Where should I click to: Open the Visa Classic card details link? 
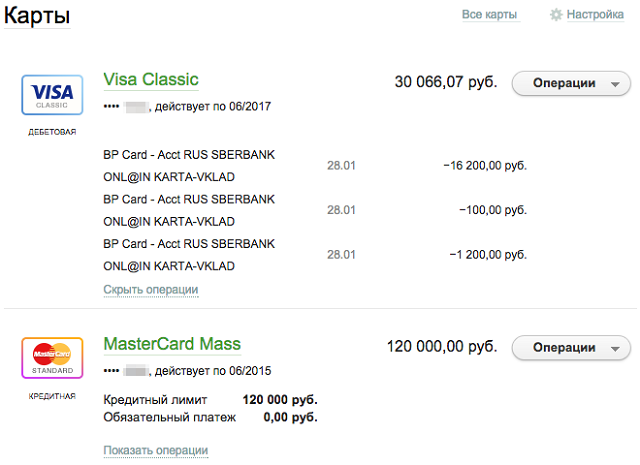click(151, 80)
